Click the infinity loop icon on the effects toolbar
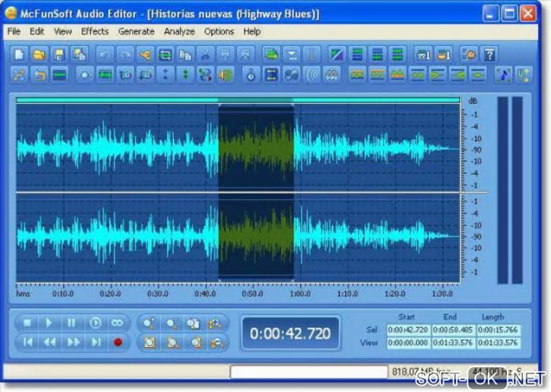 tap(418, 75)
